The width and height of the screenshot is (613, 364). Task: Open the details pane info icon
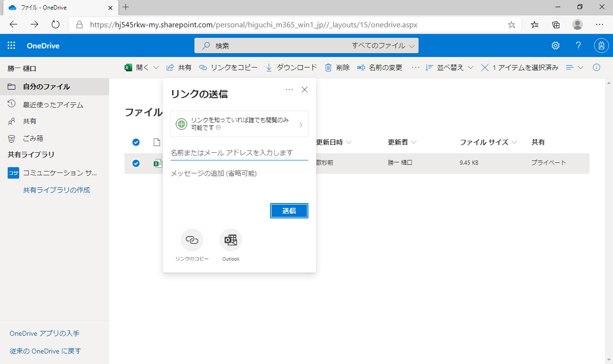(x=597, y=68)
